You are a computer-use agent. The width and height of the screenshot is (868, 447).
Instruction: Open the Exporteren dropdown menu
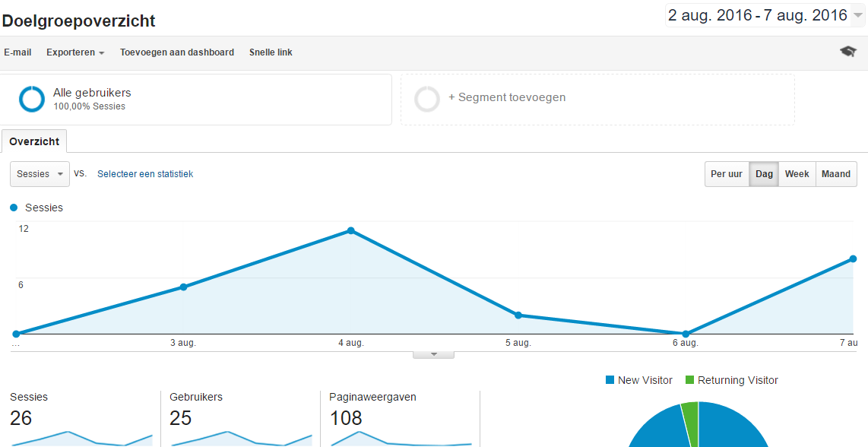[x=75, y=52]
